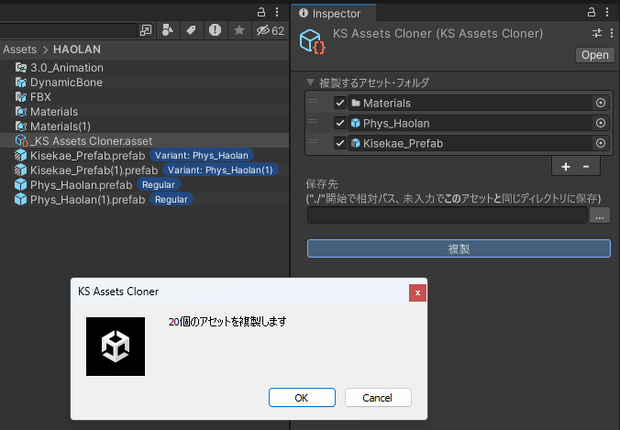Viewport: 620px width, 430px height.
Task: Uncheck the Phys_Haolan checkbox in Inspector
Action: (340, 123)
